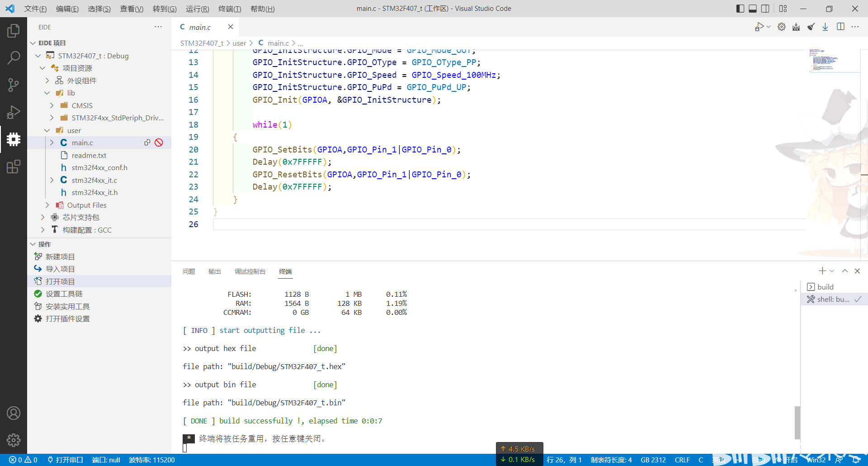Click CRLF line ending in status bar
Viewport: 868px width, 466px height.
(x=682, y=460)
